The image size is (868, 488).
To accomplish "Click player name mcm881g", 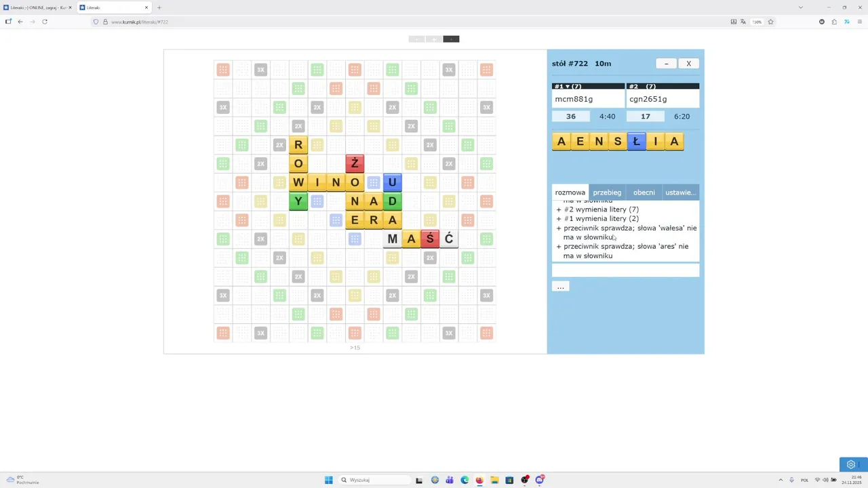I will (x=574, y=99).
